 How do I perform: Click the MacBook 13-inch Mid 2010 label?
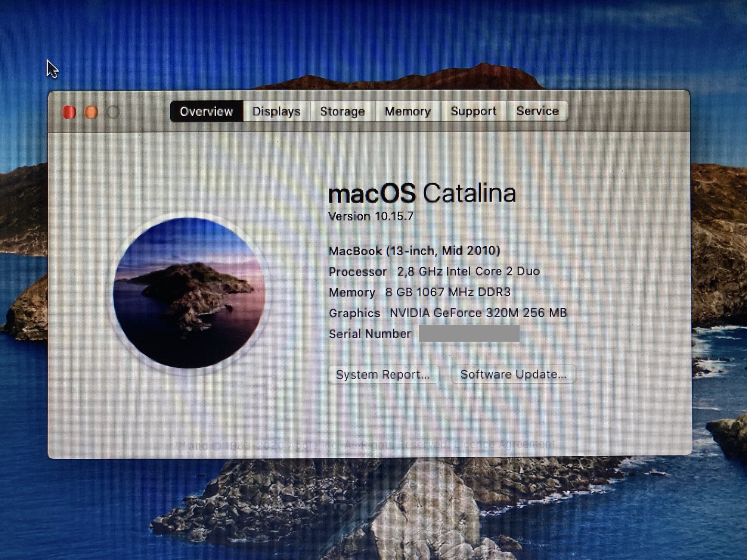coord(414,251)
